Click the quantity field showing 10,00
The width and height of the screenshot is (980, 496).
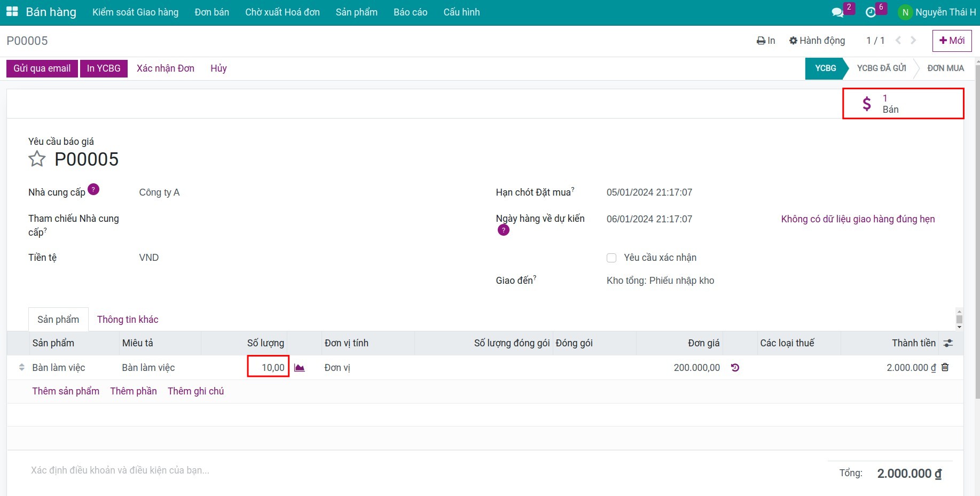(268, 367)
